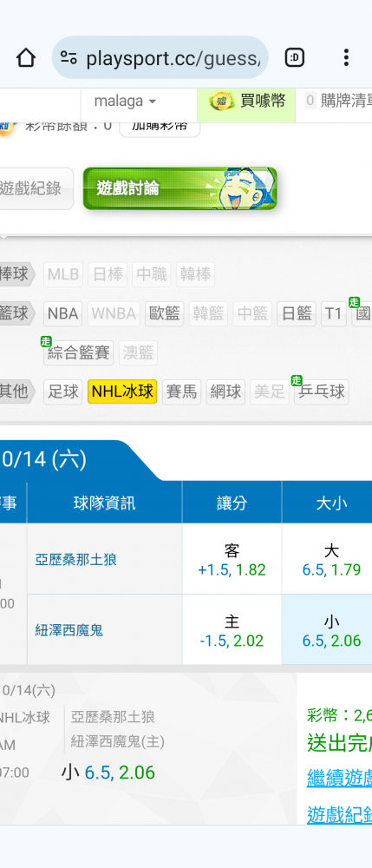Click the 其他 category label
372x868 pixels.
point(16,392)
